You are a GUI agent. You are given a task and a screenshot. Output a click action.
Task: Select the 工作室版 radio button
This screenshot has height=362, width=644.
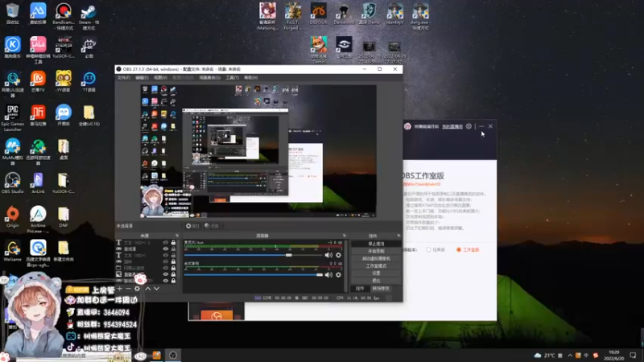coord(459,249)
